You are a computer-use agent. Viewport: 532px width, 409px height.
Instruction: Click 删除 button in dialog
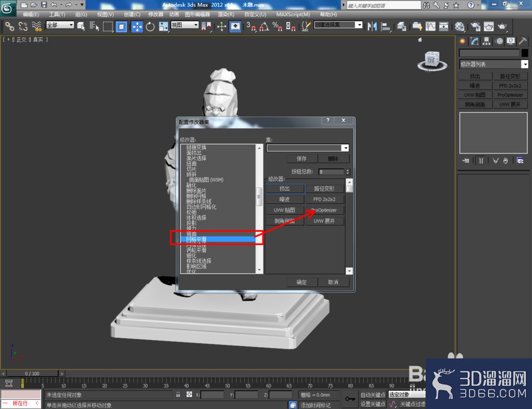click(333, 159)
